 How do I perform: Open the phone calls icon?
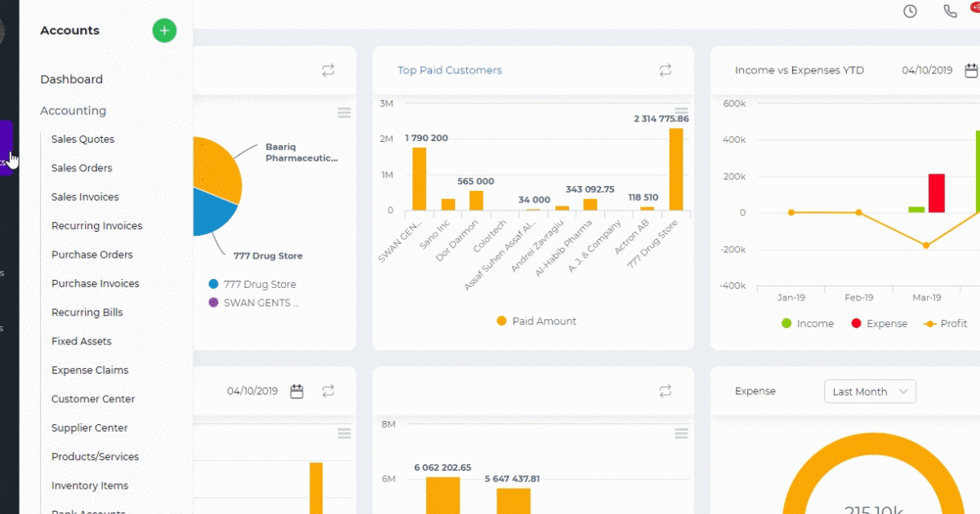pyautogui.click(x=950, y=11)
